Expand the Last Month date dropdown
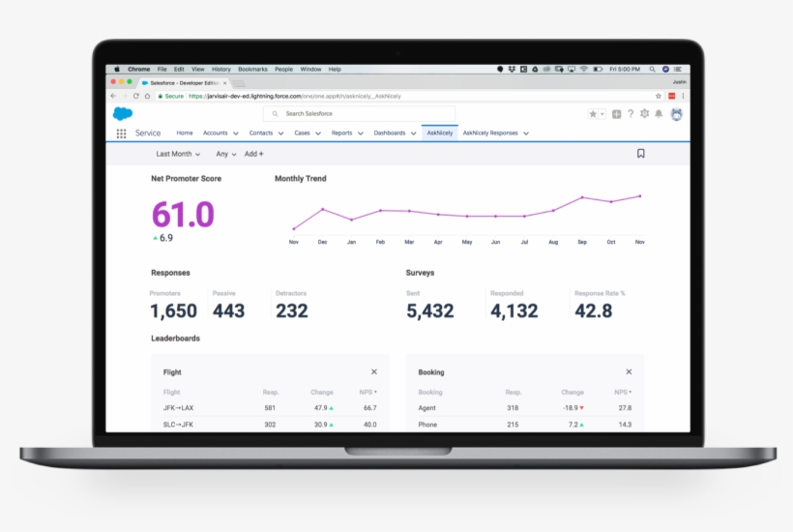This screenshot has width=793, height=532. pyautogui.click(x=178, y=154)
